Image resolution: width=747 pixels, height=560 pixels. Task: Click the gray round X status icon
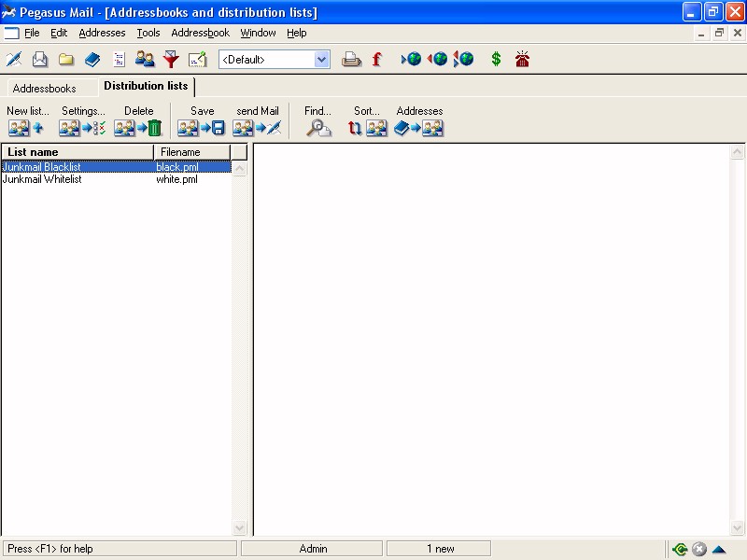click(698, 549)
